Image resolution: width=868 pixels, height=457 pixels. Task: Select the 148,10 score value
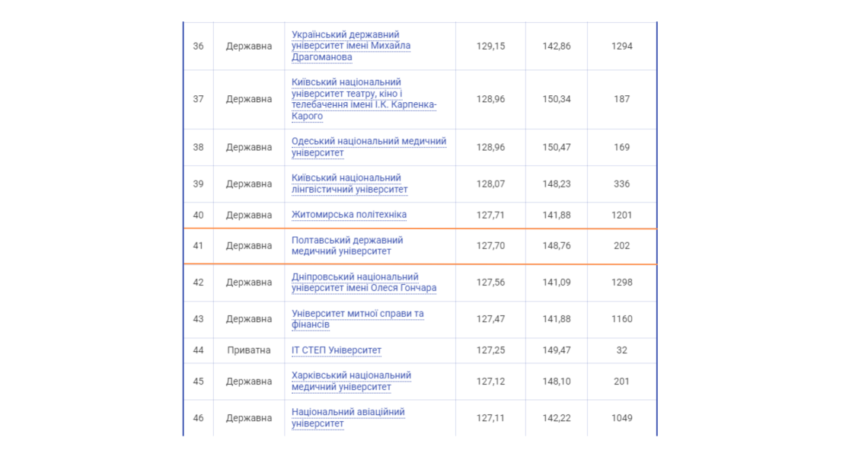(x=557, y=381)
